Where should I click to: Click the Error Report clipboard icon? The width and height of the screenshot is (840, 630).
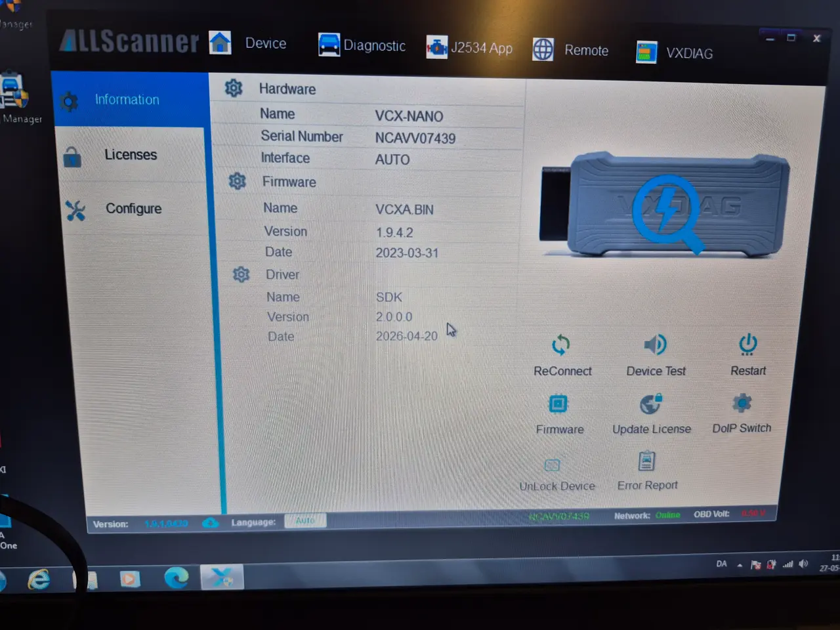646,461
